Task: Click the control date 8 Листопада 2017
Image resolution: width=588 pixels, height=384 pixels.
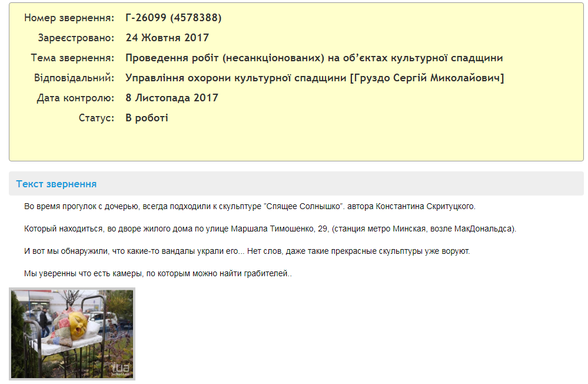Action: pyautogui.click(x=170, y=98)
